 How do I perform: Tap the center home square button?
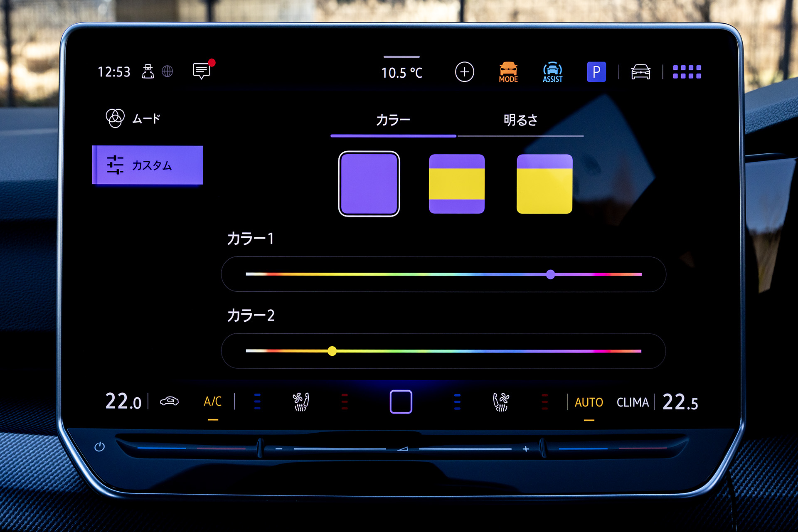point(401,402)
